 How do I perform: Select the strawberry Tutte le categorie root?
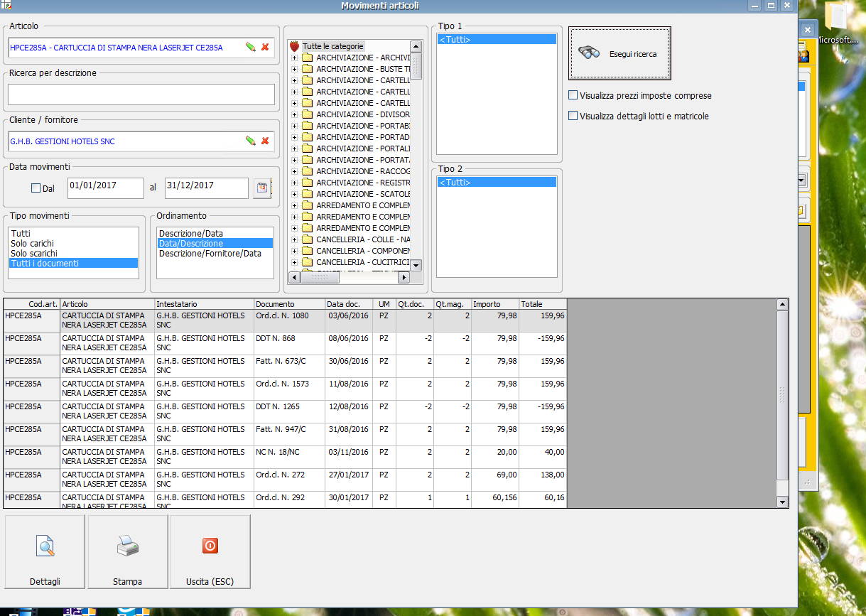327,46
